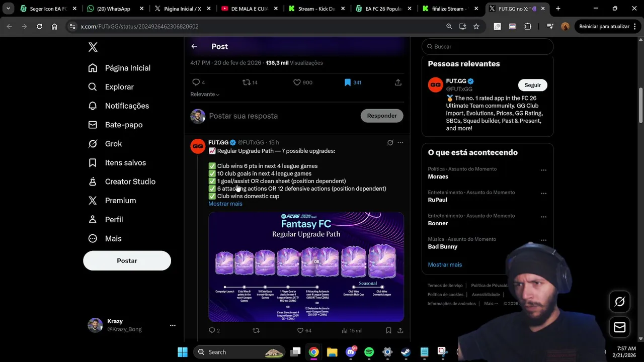Open Fantasy FC Regular Upgrade Path image
The height and width of the screenshot is (362, 644).
point(306,267)
